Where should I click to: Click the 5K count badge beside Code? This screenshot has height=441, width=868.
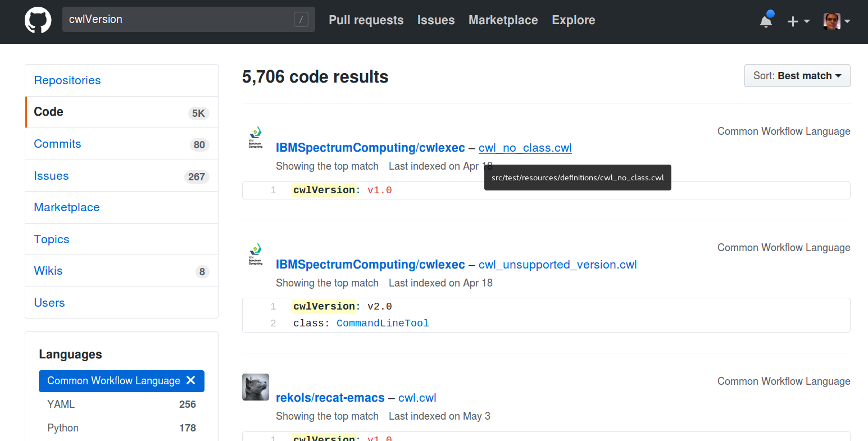[x=198, y=113]
